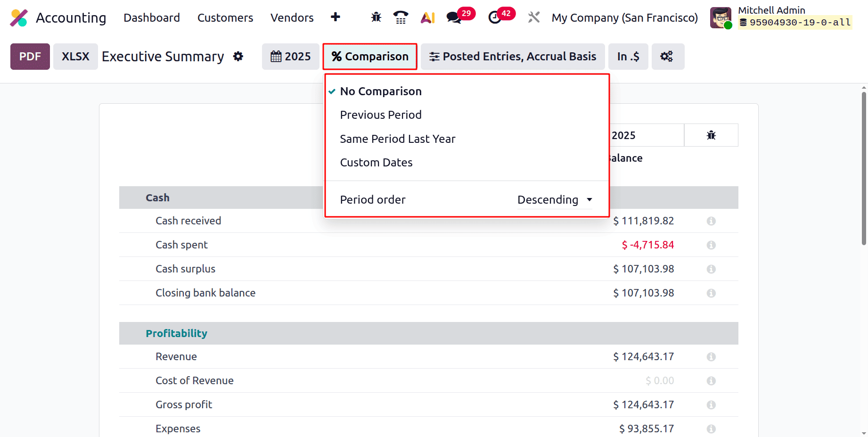Go to the Dashboard menu

pyautogui.click(x=152, y=17)
